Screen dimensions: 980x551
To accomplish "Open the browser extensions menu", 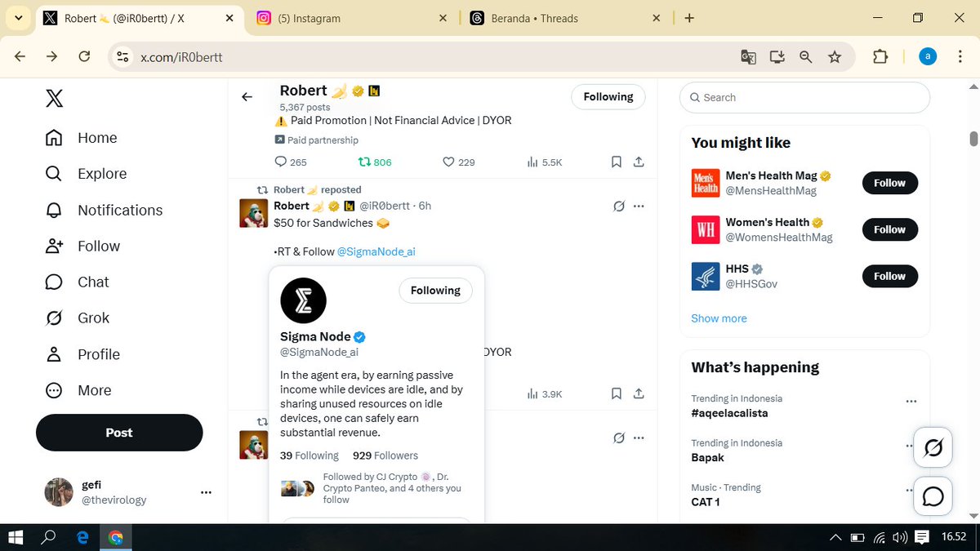I will (x=880, y=56).
